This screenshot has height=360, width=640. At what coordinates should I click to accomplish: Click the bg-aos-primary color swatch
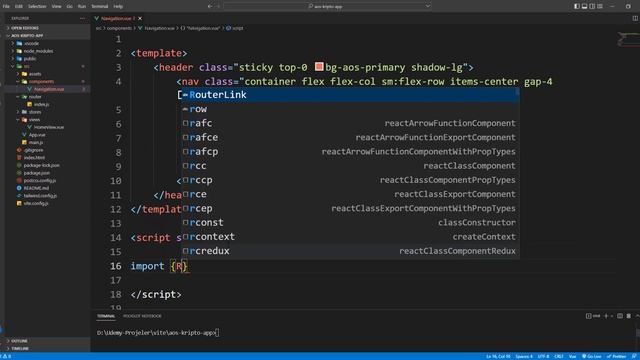pos(319,67)
